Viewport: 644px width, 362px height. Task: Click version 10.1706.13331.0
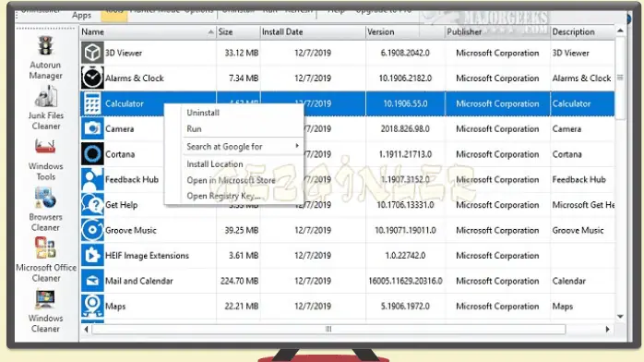coord(405,205)
